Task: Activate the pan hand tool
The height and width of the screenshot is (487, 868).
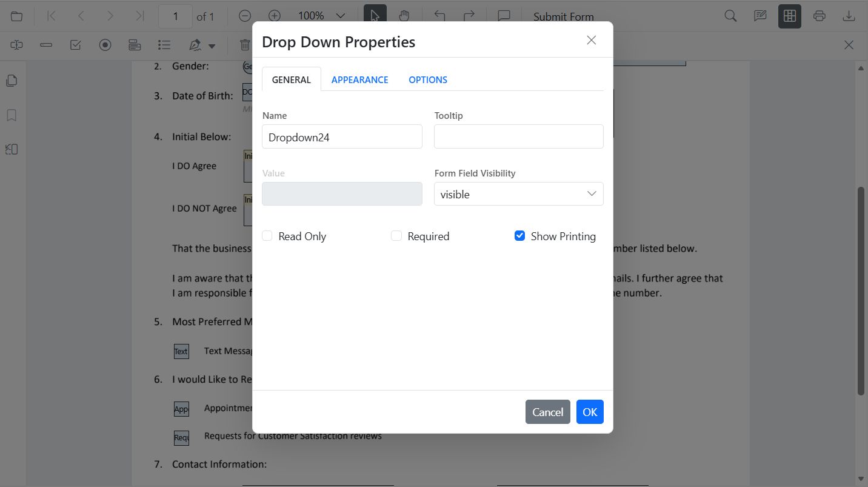Action: (x=404, y=16)
